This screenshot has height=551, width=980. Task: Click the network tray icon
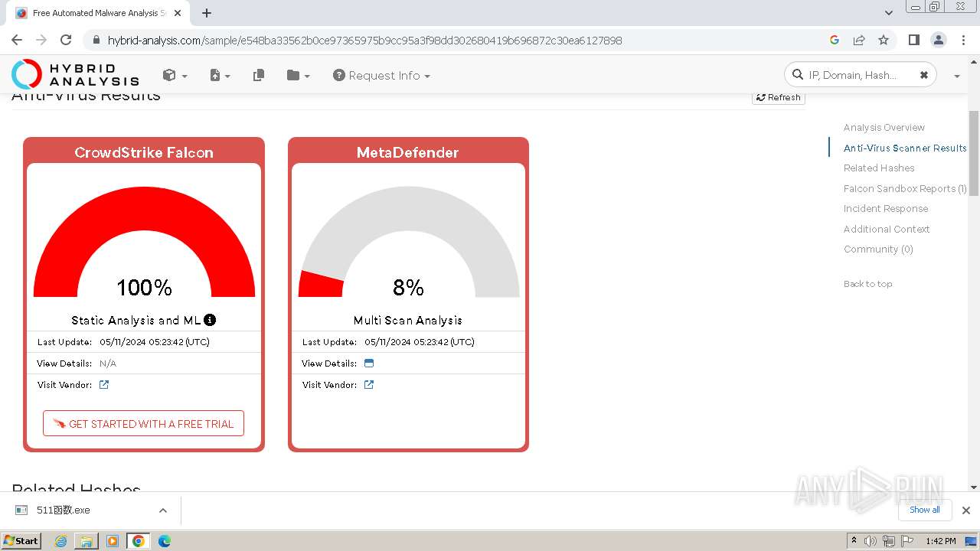coord(888,541)
